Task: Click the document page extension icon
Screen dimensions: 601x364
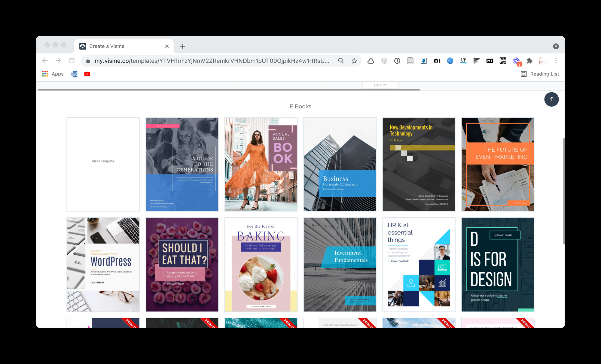Action: coord(410,61)
